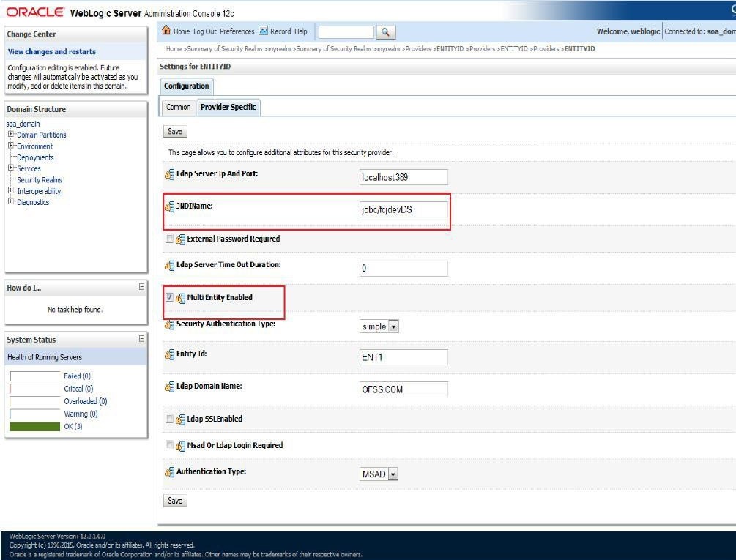Click icon beside Ldap SSLEnabled
Viewport: 736px width, 560px height.
click(180, 419)
